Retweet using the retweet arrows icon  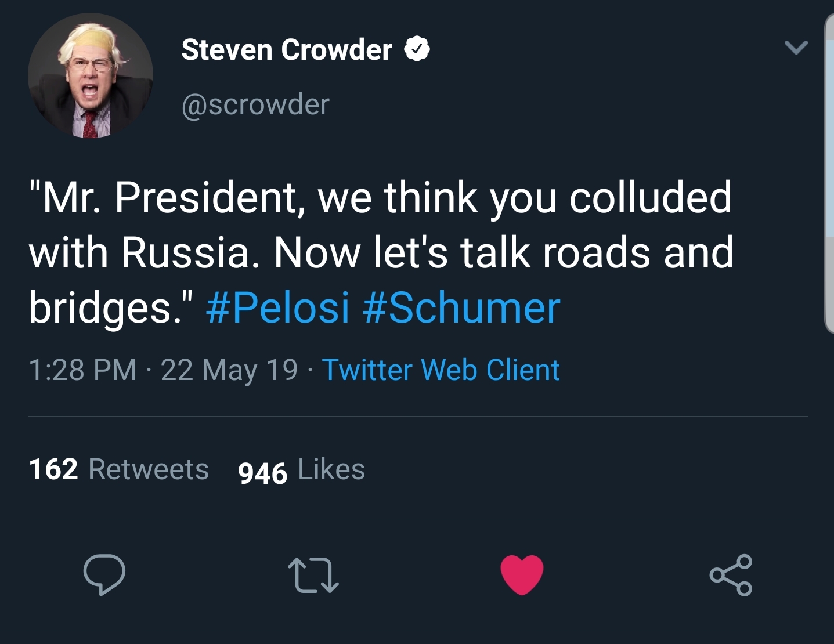(313, 575)
